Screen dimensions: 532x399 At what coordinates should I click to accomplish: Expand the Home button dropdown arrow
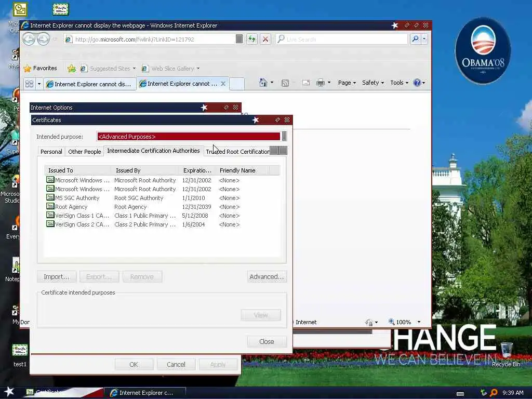pyautogui.click(x=272, y=83)
